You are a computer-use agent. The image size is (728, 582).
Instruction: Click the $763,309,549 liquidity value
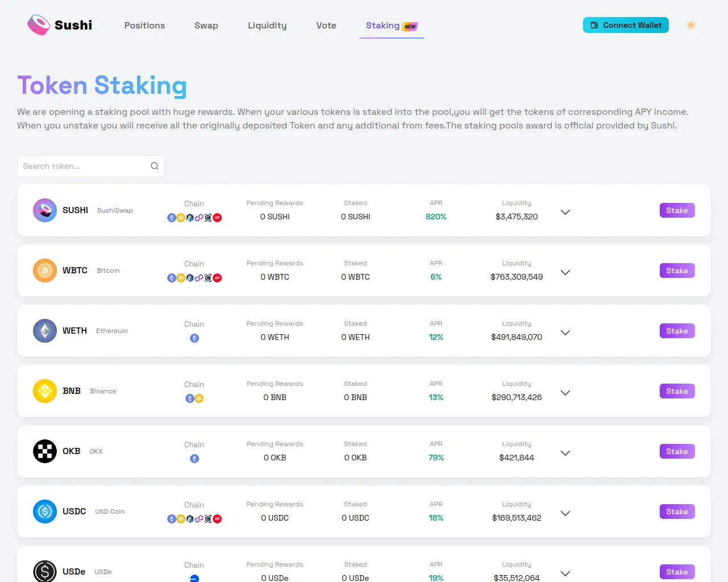(516, 277)
